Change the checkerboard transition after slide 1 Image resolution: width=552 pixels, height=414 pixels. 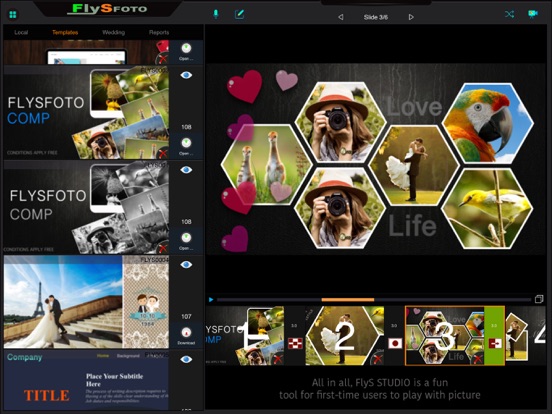pyautogui.click(x=295, y=343)
